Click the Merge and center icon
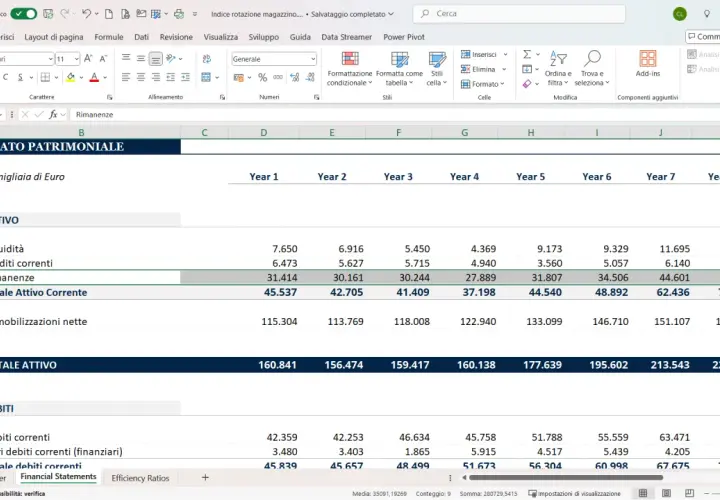 [x=206, y=77]
